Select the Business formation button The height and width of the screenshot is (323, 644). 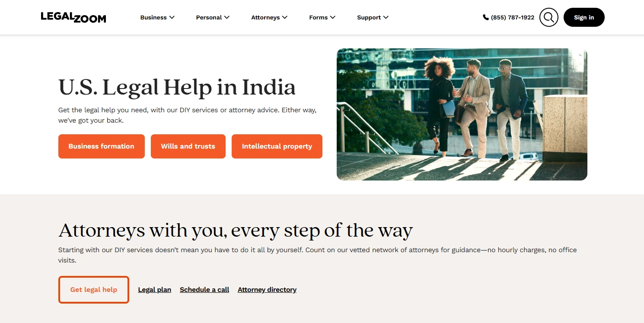coord(102,146)
